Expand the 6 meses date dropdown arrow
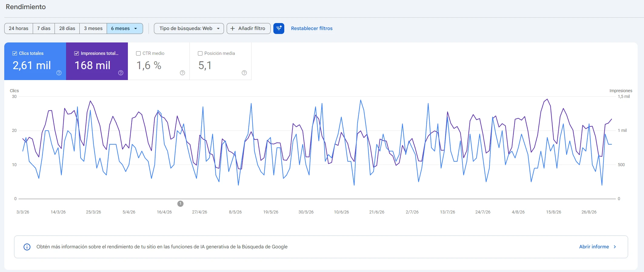The height and width of the screenshot is (272, 644). point(135,29)
